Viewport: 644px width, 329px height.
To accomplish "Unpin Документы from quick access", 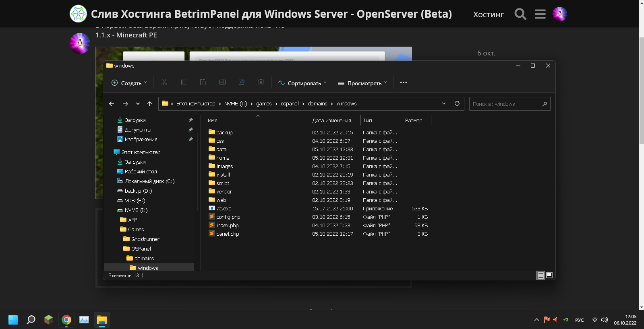I will pyautogui.click(x=191, y=130).
